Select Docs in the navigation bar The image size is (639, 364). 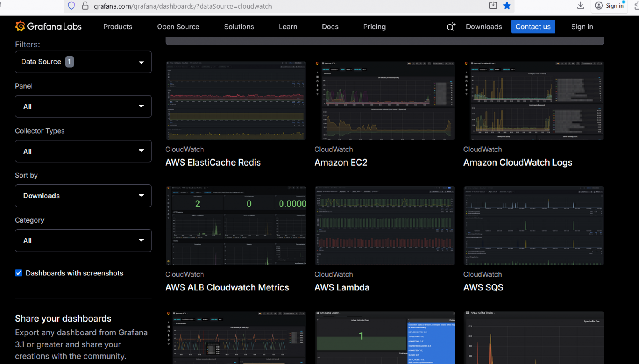(x=330, y=26)
